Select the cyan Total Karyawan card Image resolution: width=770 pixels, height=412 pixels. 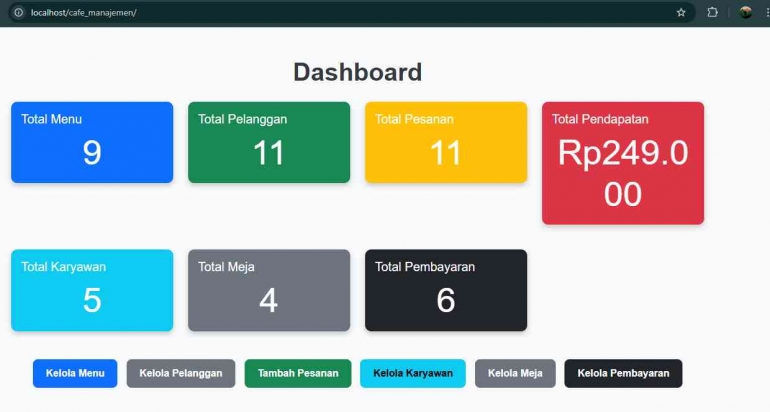point(92,290)
